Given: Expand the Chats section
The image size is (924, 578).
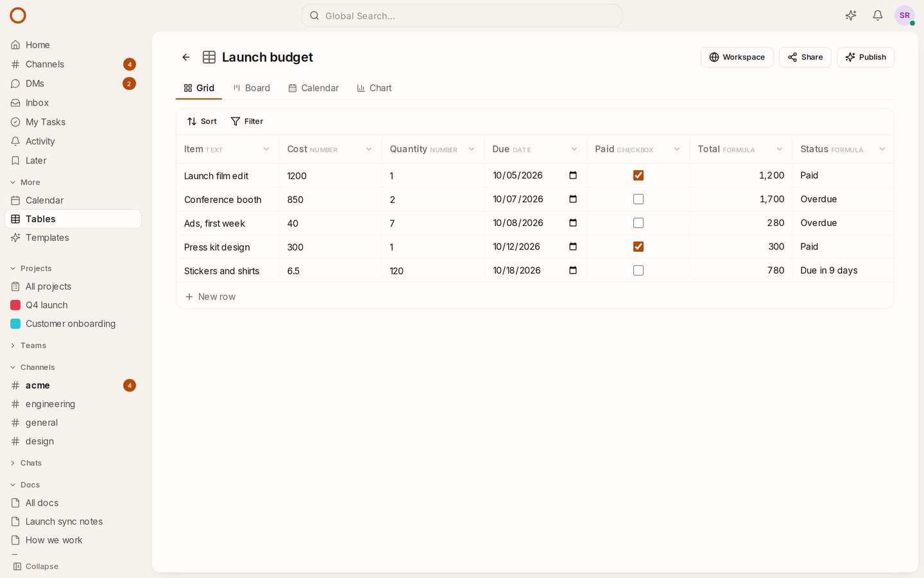Looking at the screenshot, I should coord(26,463).
